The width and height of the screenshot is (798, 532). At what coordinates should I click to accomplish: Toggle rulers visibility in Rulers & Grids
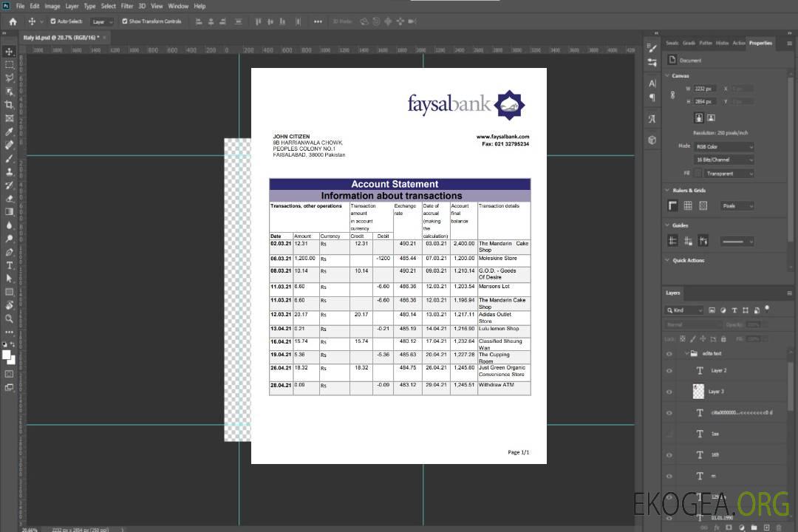point(672,205)
